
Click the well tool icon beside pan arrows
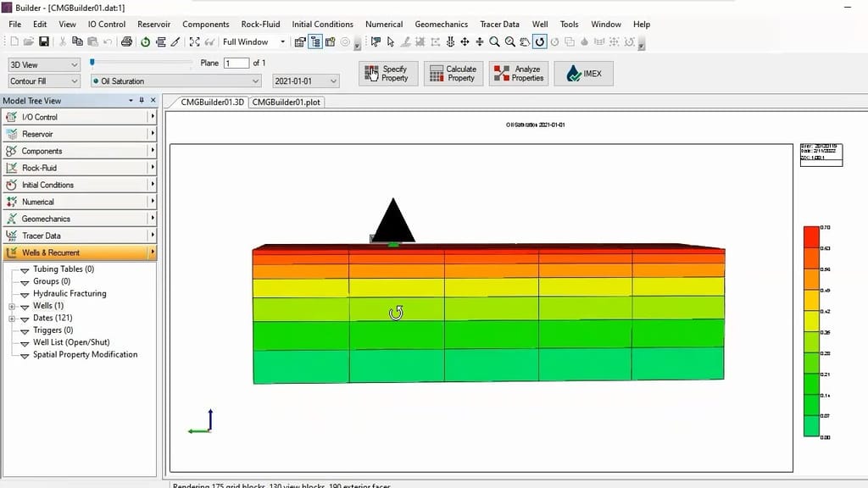[x=450, y=42]
